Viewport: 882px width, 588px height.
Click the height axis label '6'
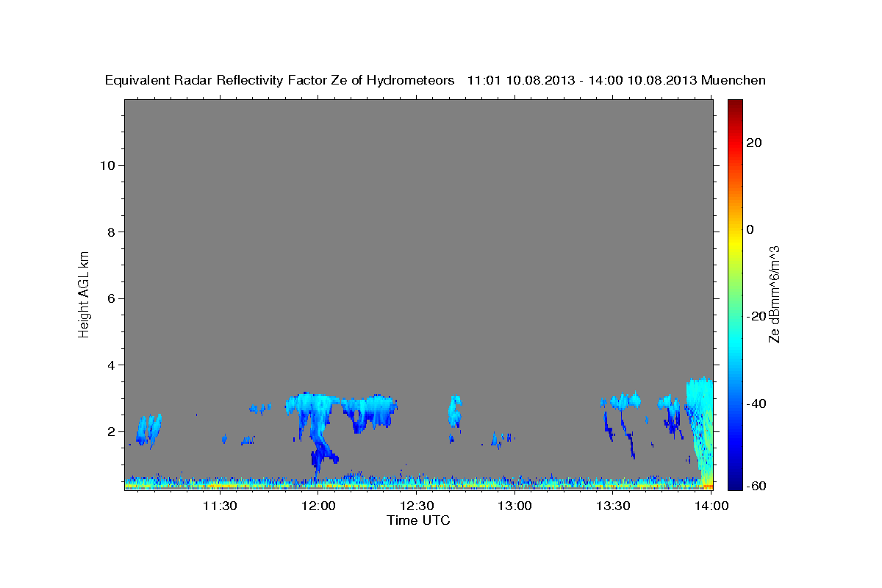tap(111, 298)
